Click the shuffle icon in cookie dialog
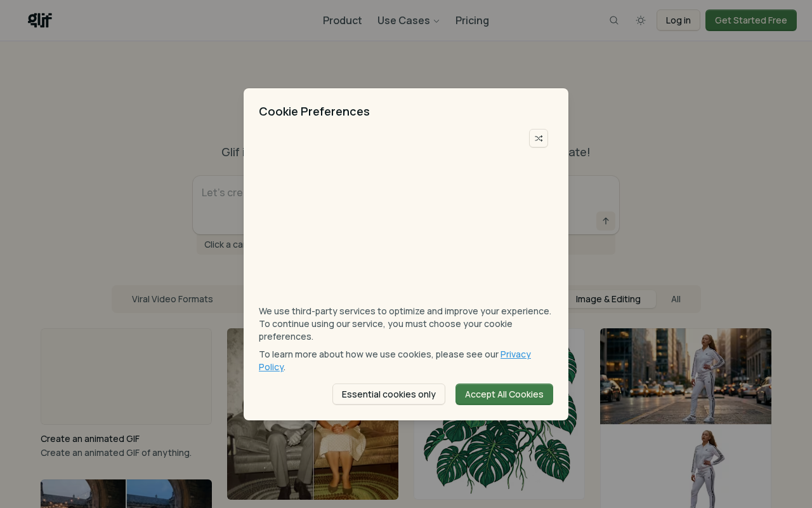 [539, 138]
